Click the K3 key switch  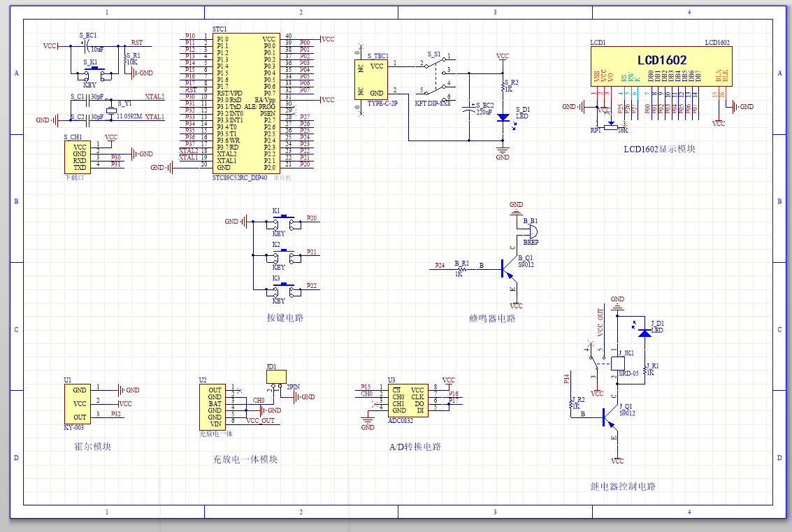tap(282, 290)
